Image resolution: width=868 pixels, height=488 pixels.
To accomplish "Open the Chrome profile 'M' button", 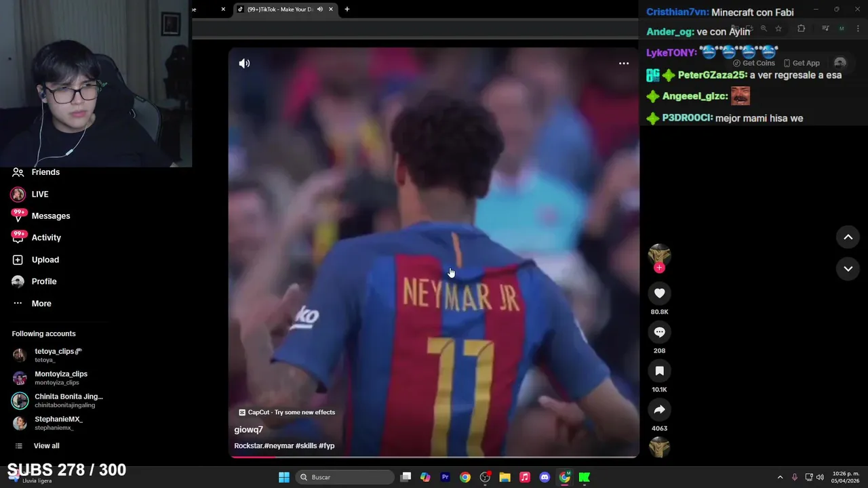I will pos(842,28).
